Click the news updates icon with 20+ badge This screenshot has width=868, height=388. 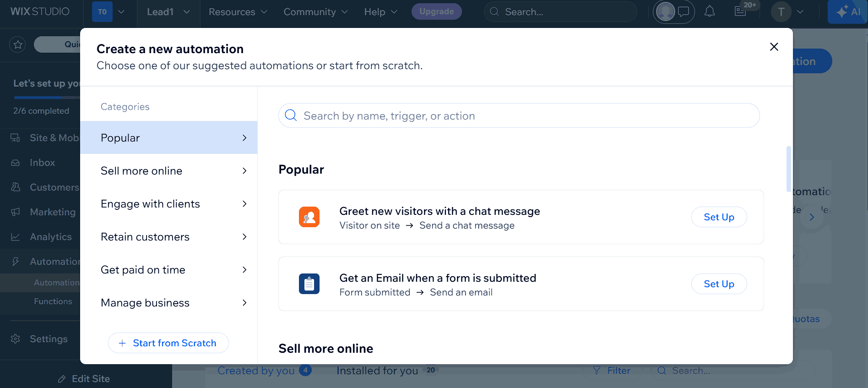click(741, 11)
